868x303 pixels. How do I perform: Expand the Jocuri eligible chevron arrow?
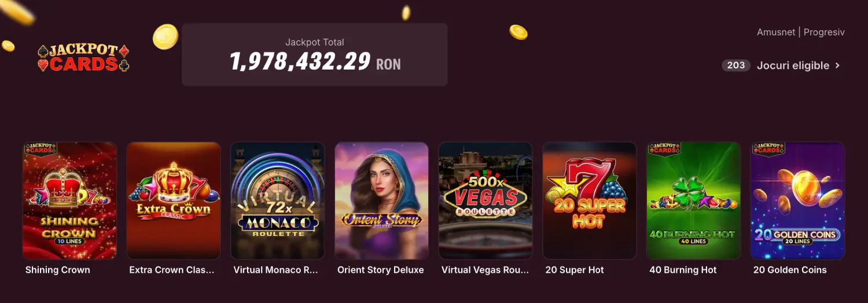[x=837, y=65]
